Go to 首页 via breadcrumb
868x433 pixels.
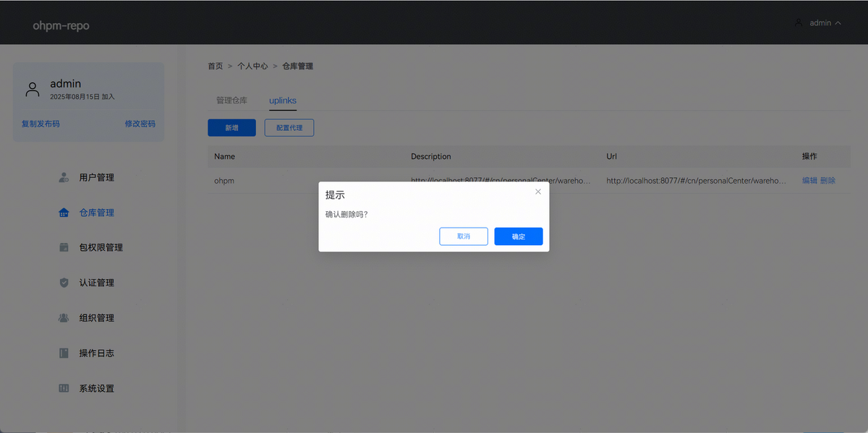pyautogui.click(x=215, y=66)
